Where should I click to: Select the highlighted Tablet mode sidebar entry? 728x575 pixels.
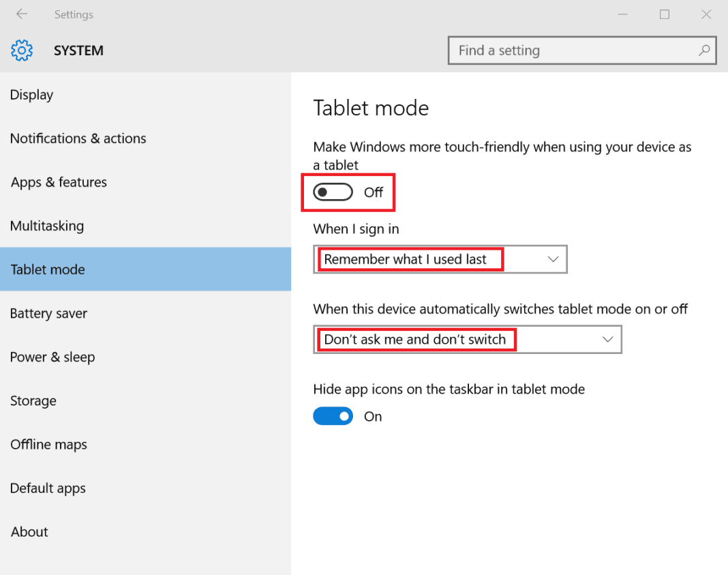47,269
